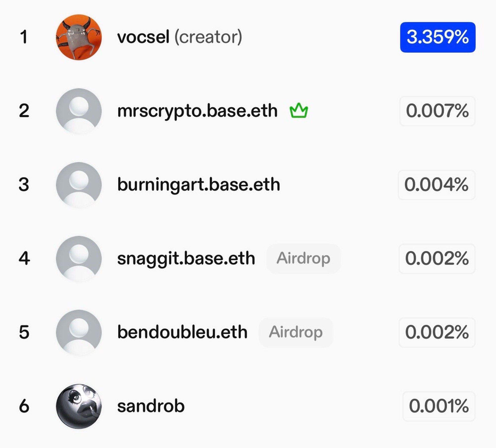Open bendoubleu.eth profile name
This screenshot has height=448, width=496.
coord(182,332)
